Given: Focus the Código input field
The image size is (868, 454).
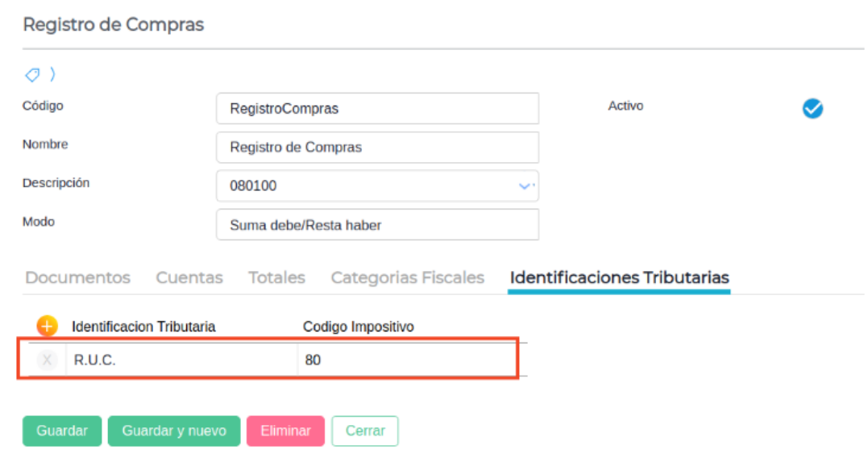Looking at the screenshot, I should pos(377,109).
